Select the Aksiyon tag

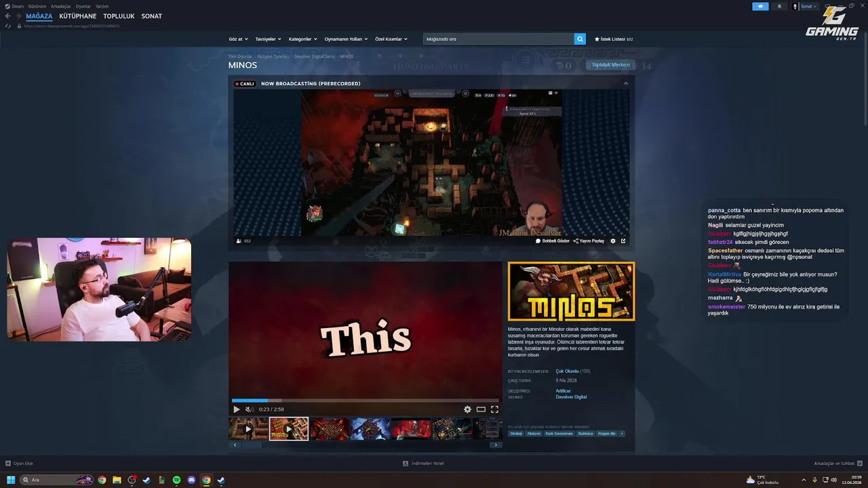(x=534, y=434)
